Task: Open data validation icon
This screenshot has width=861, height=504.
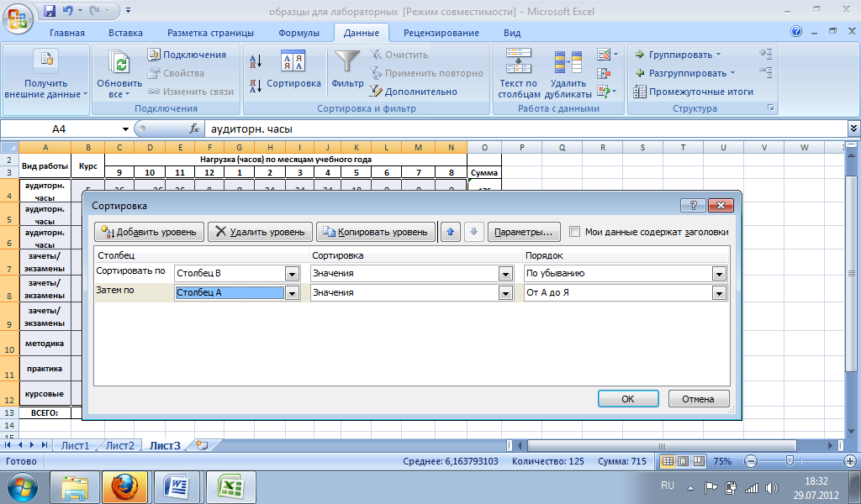Action: [604, 55]
